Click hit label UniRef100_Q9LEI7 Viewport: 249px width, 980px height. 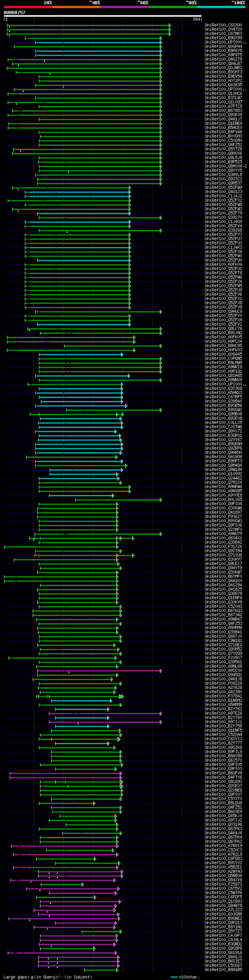(223, 564)
